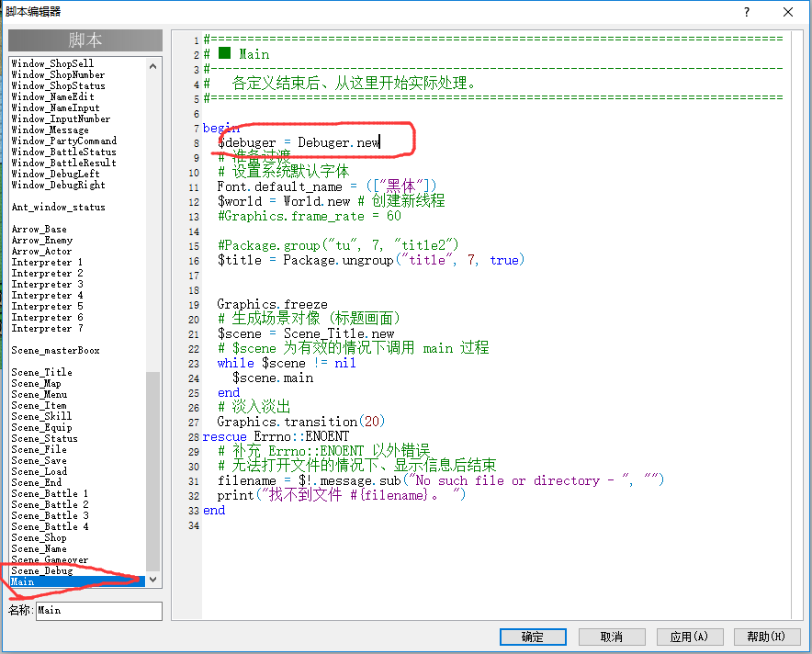Place cursor on $debuger = Debuger.new line

point(299,143)
